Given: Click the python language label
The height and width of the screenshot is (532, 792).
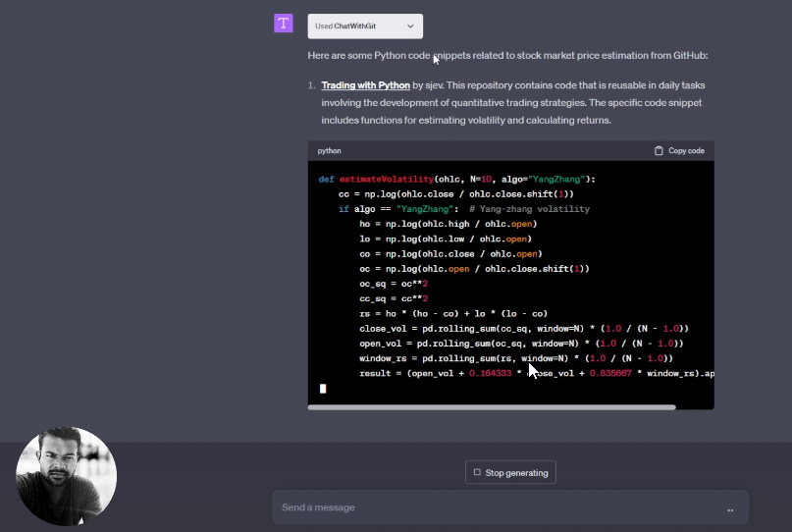Looking at the screenshot, I should (x=329, y=151).
